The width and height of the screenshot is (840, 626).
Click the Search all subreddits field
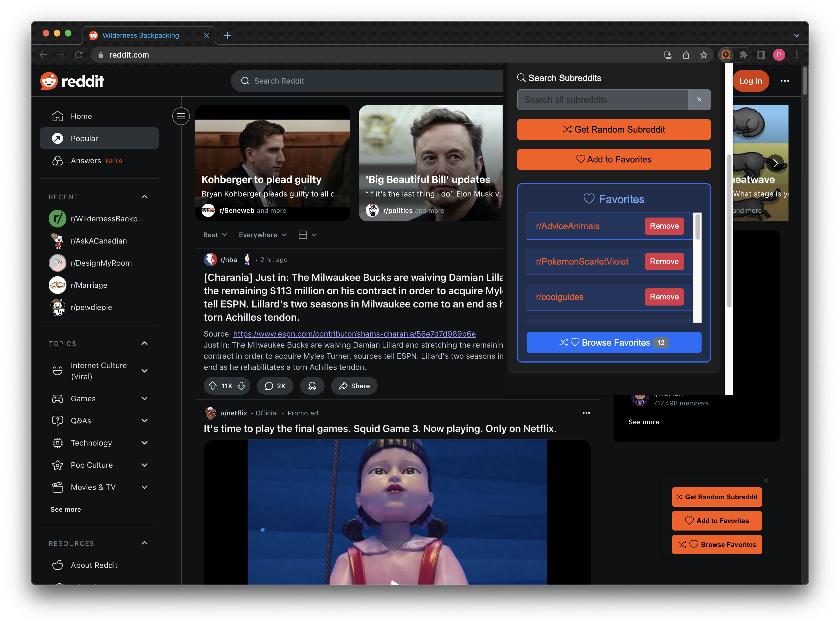[603, 100]
